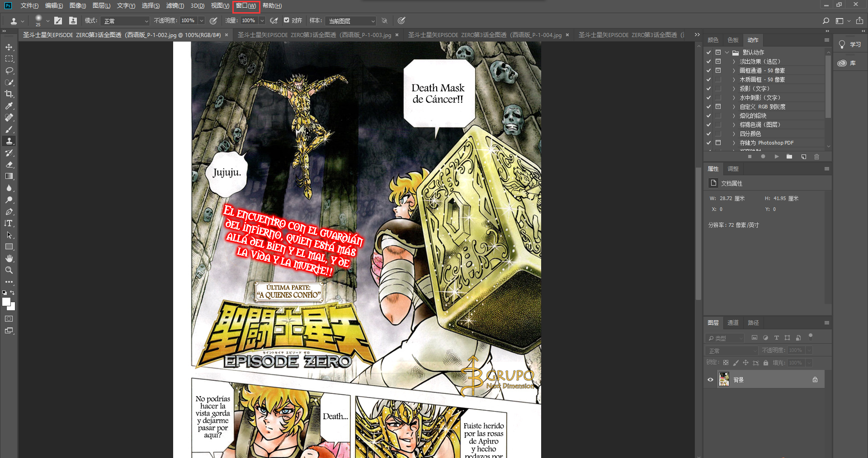868x458 pixels.
Task: Select the Dodge tool
Action: (x=9, y=200)
